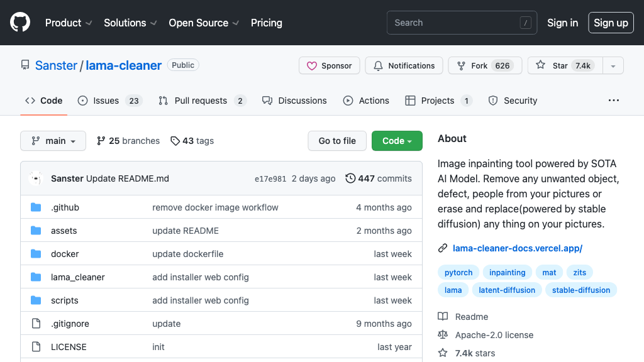Open the star lists dropdown arrow
This screenshot has height=362, width=644.
[613, 65]
